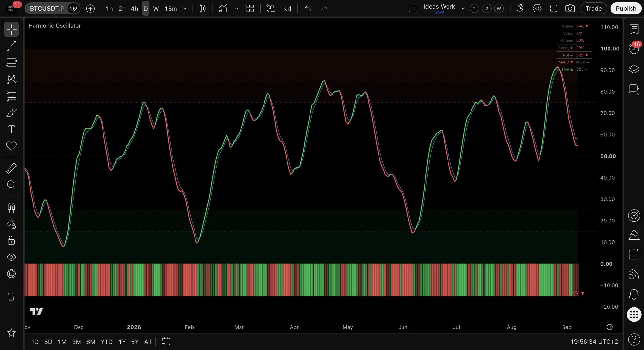Pick the text annotation tool
644x350 pixels.
click(x=11, y=129)
